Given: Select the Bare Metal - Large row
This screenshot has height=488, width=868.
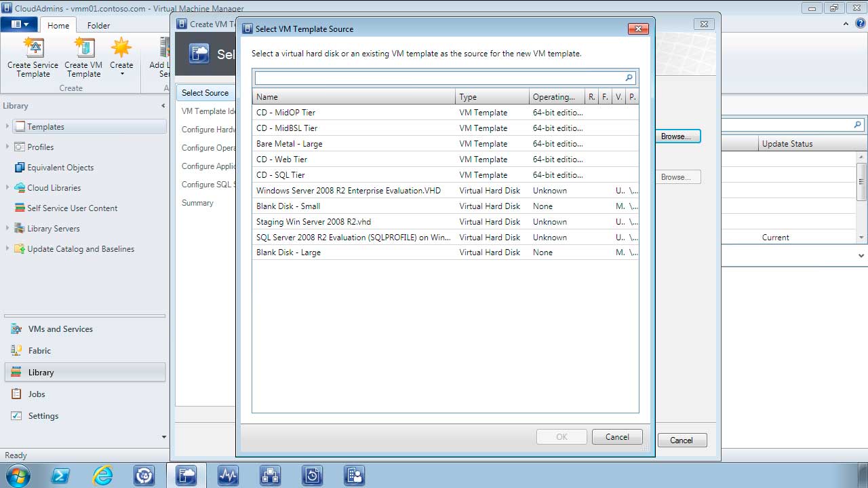Looking at the screenshot, I should pyautogui.click(x=446, y=144).
